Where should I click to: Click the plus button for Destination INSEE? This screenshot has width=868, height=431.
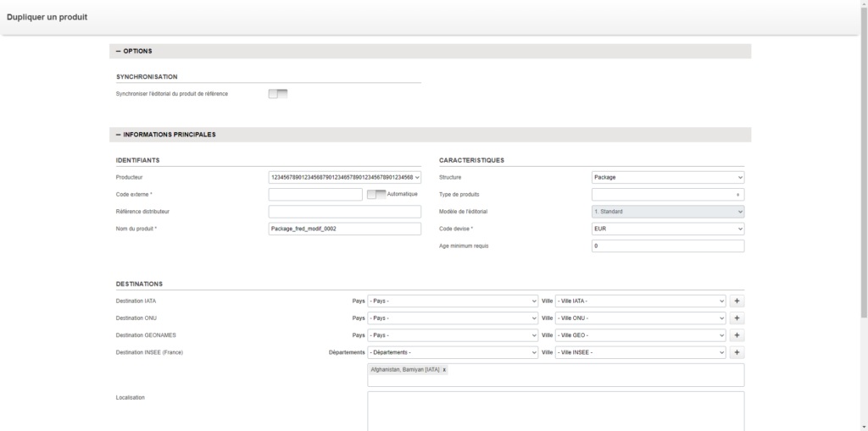click(x=737, y=352)
